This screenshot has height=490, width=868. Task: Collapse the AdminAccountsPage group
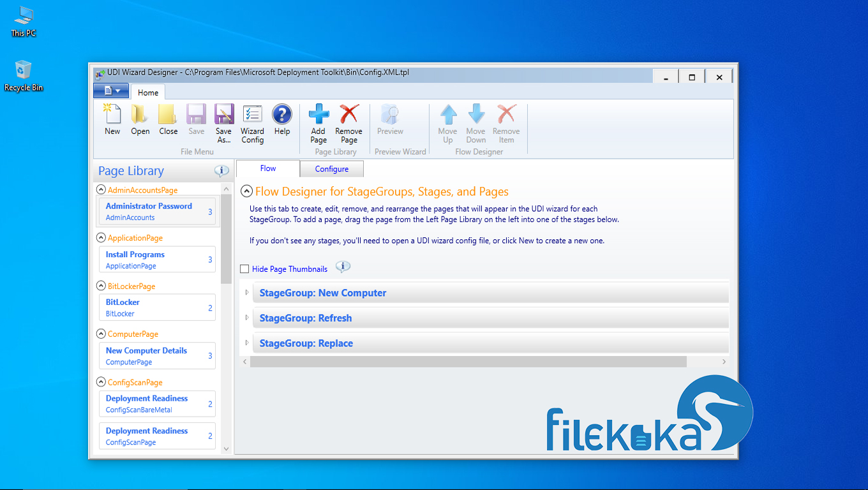coord(101,190)
